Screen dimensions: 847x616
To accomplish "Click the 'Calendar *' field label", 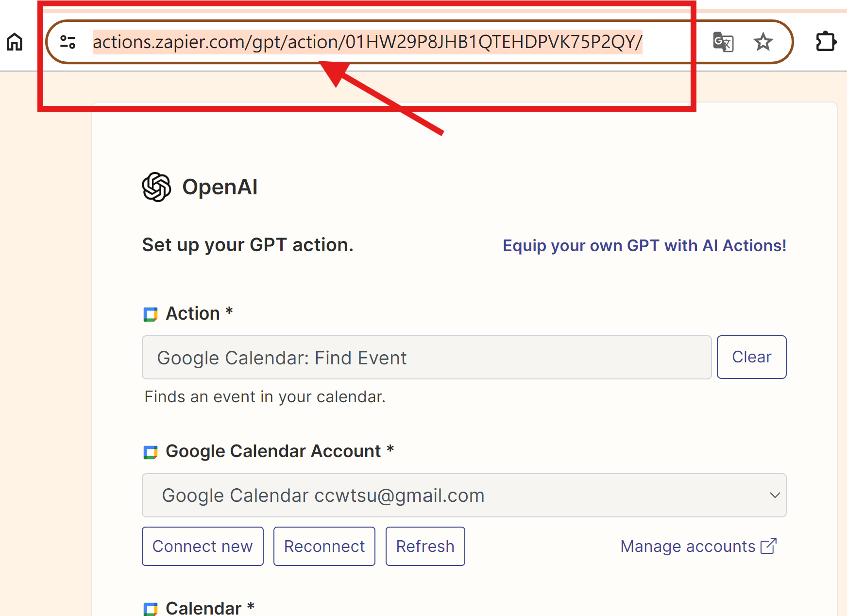I will click(x=210, y=608).
